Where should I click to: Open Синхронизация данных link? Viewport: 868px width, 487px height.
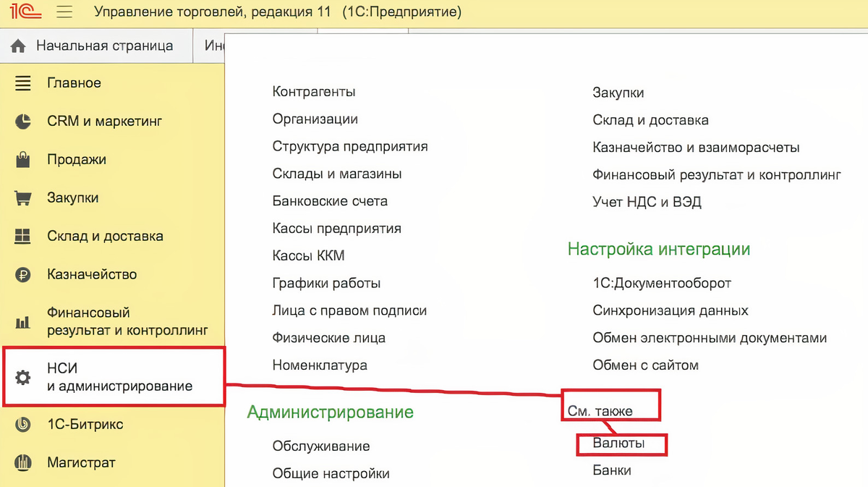(671, 311)
